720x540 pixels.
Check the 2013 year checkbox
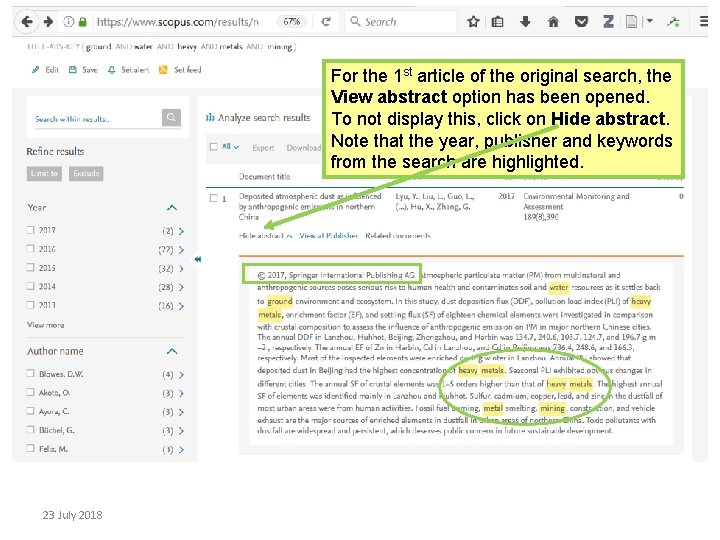click(x=30, y=304)
